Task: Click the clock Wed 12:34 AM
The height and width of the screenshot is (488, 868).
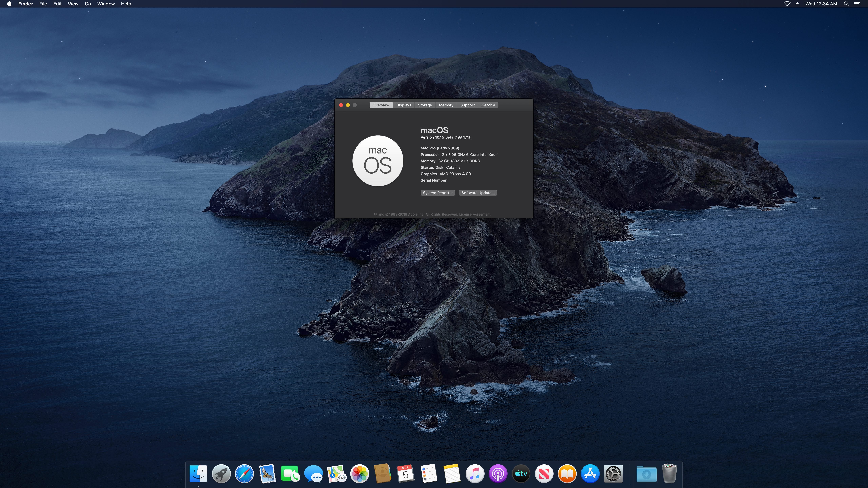Action: pyautogui.click(x=821, y=4)
